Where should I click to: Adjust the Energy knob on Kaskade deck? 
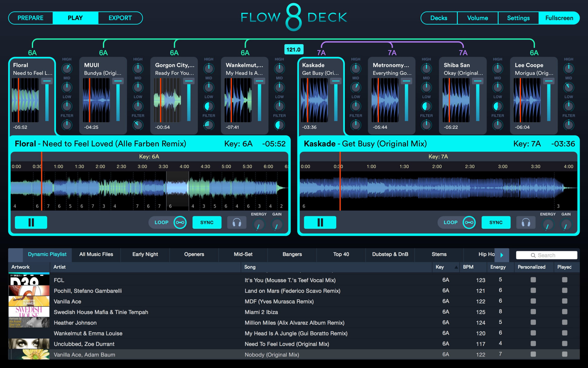[x=548, y=225]
